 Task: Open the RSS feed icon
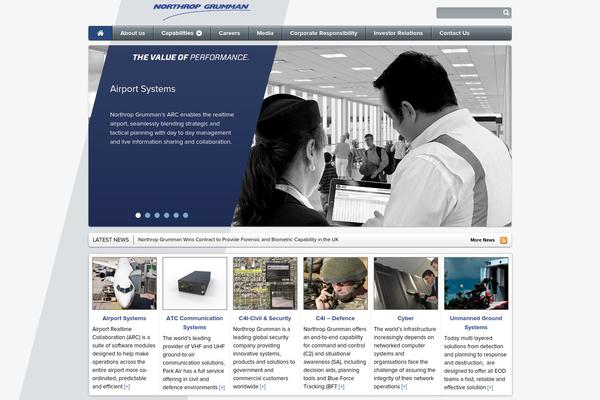pos(504,240)
